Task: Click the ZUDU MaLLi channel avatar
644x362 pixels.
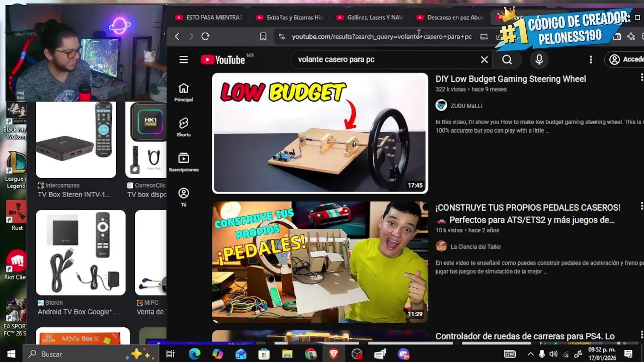Action: (x=441, y=105)
